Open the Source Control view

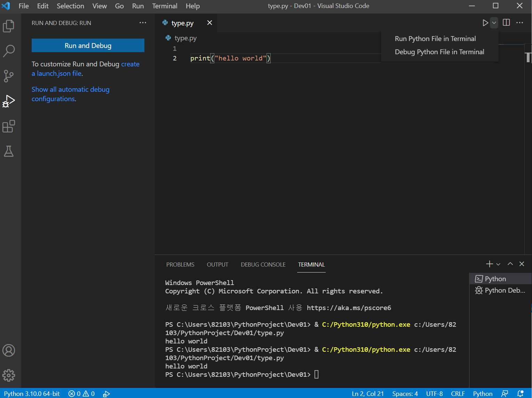click(9, 76)
